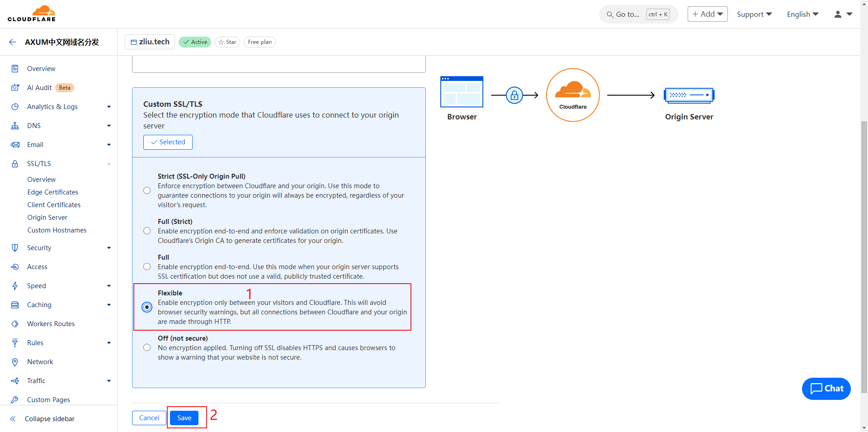Click the Email envelope icon

click(x=15, y=145)
